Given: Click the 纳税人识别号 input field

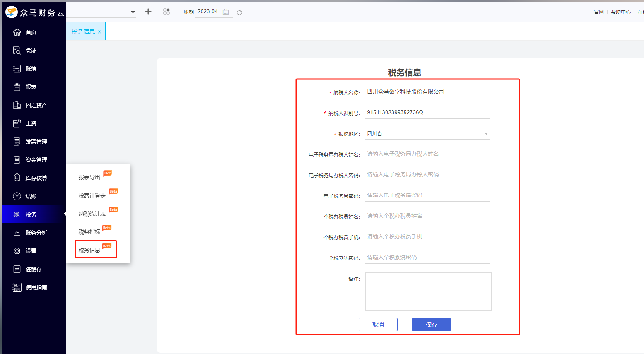Looking at the screenshot, I should [427, 113].
